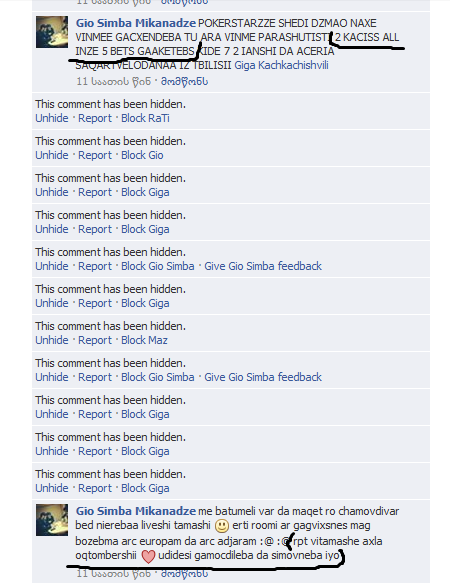The image size is (476, 583).
Task: Unhide the comment in the Block Gio row
Action: pyautogui.click(x=52, y=155)
